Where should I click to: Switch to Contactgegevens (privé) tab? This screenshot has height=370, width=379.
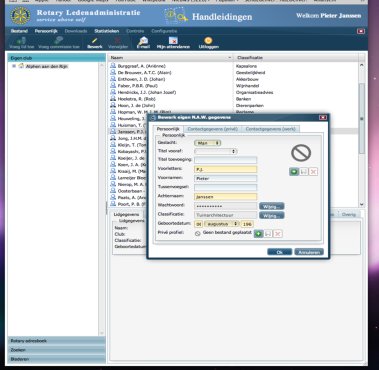point(212,129)
